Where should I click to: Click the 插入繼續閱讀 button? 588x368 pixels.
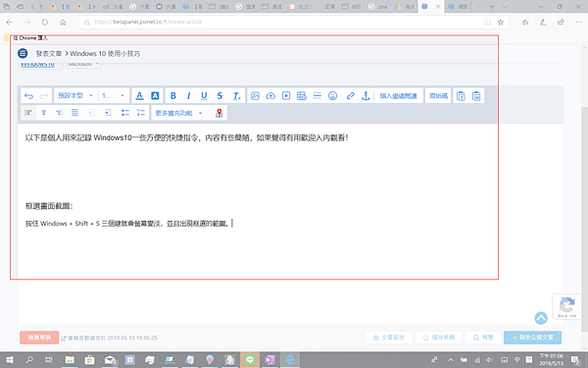coord(398,96)
